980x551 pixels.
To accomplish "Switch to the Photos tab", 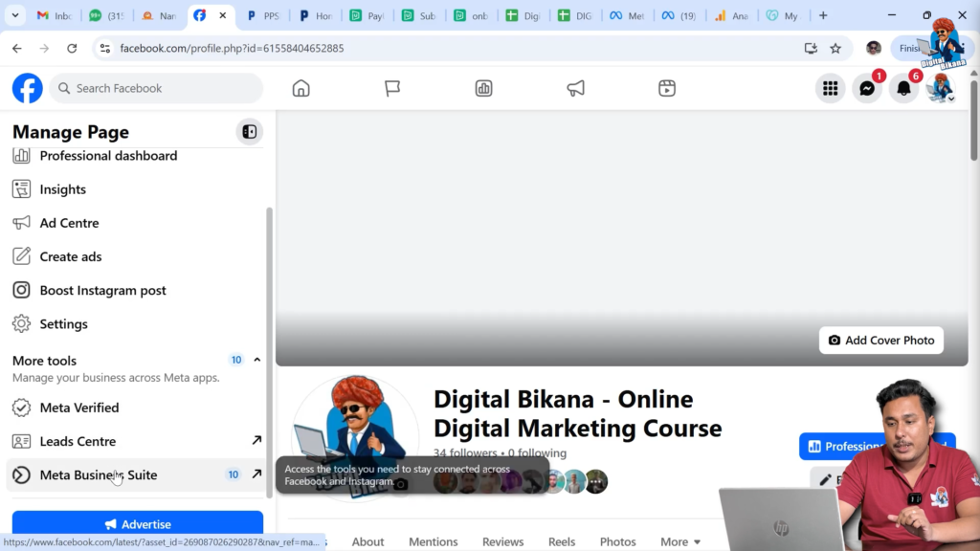I will pyautogui.click(x=617, y=541).
